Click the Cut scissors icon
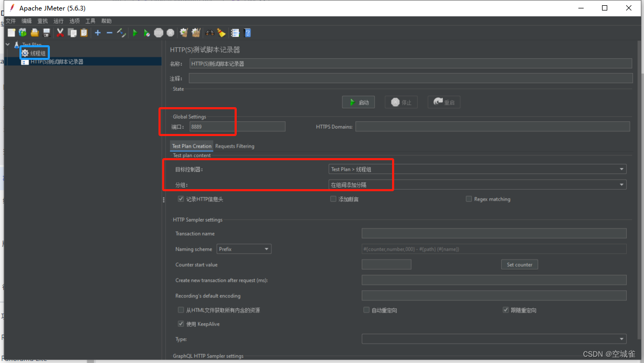 60,33
